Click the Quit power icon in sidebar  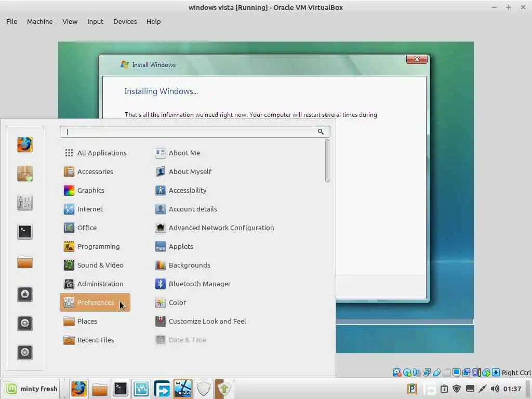point(25,352)
